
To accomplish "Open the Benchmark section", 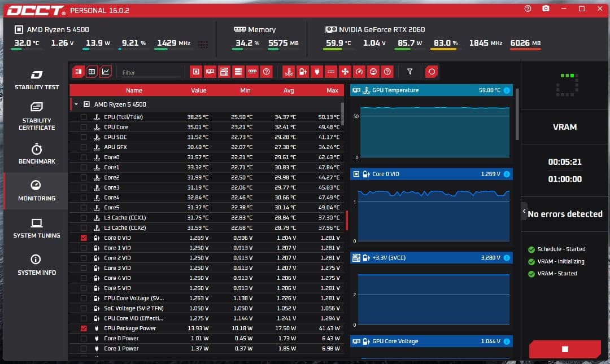I will tap(37, 155).
